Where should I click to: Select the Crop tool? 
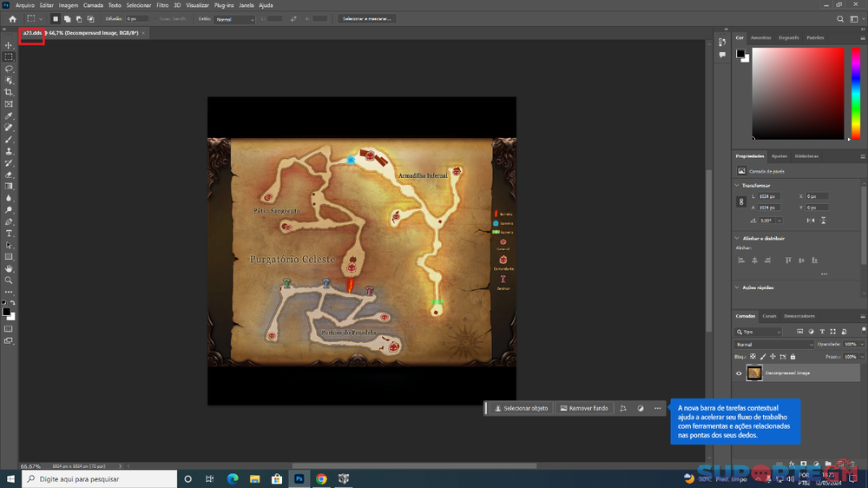(9, 92)
